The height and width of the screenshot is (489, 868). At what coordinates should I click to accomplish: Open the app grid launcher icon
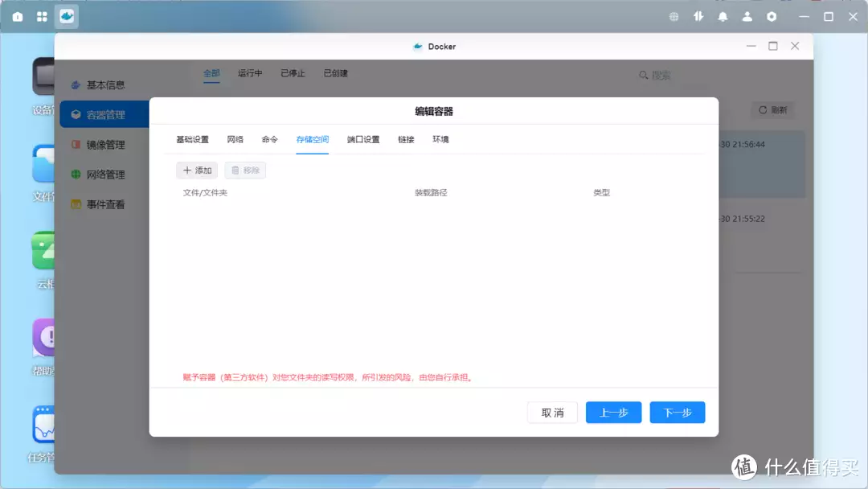pos(42,17)
